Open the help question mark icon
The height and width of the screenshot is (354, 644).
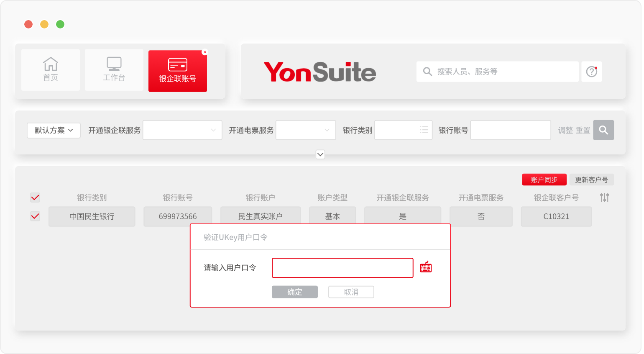click(x=591, y=72)
